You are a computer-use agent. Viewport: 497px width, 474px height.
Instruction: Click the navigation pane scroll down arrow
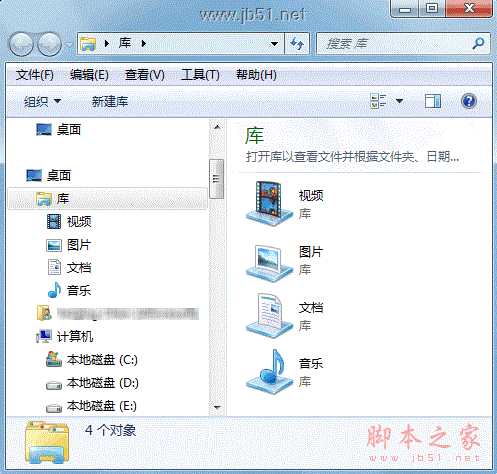[217, 407]
